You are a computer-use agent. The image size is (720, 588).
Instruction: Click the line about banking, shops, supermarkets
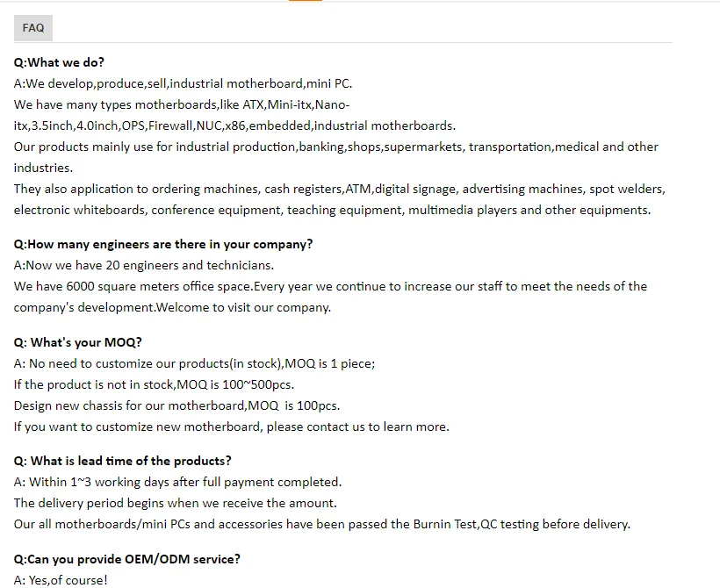click(335, 147)
